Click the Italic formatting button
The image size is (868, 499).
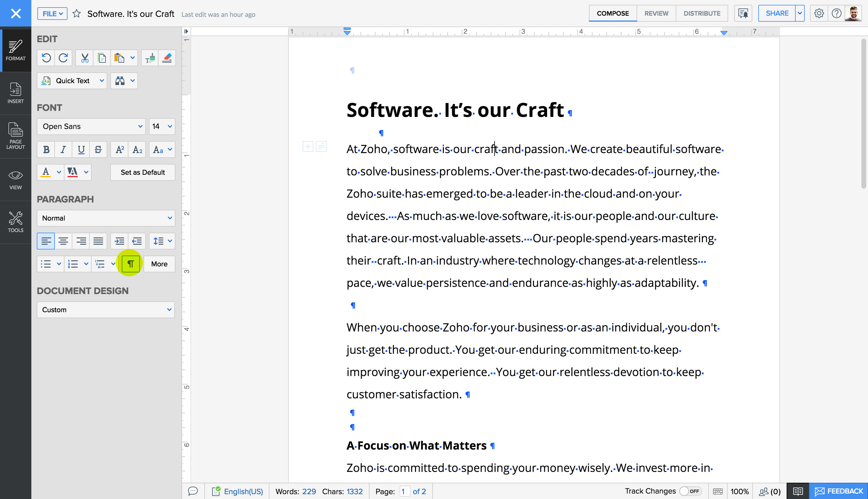[63, 149]
